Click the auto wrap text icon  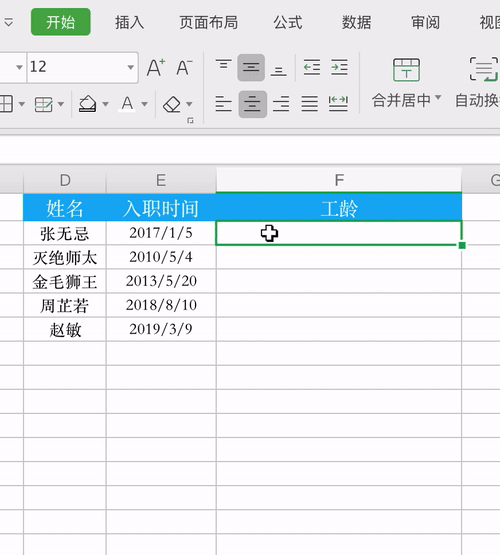click(484, 69)
